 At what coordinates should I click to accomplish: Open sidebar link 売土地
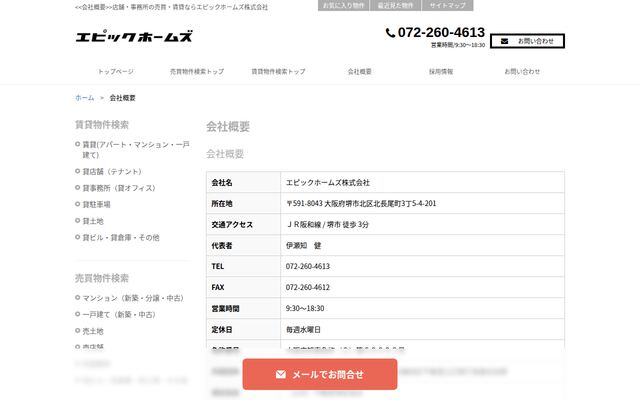pyautogui.click(x=93, y=331)
